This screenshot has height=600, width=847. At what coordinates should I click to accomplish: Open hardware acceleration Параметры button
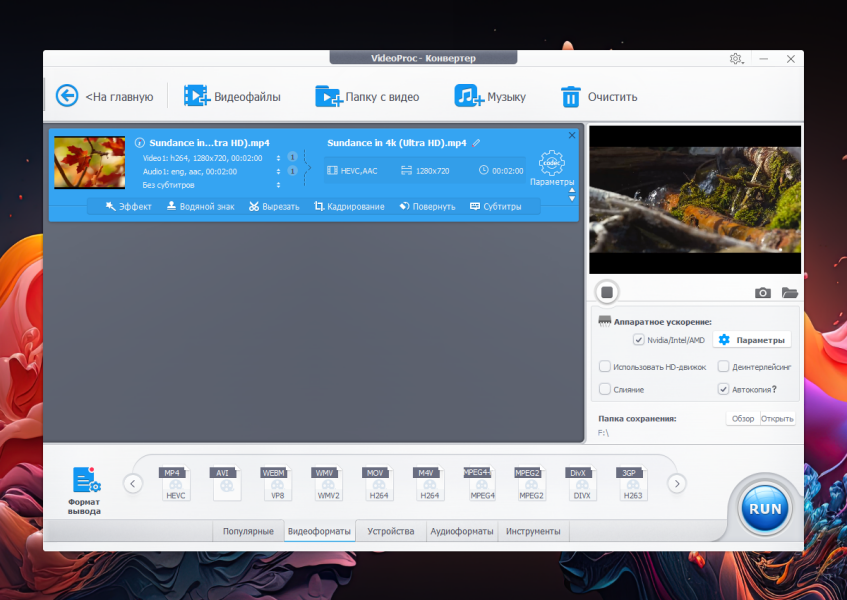pos(752,340)
